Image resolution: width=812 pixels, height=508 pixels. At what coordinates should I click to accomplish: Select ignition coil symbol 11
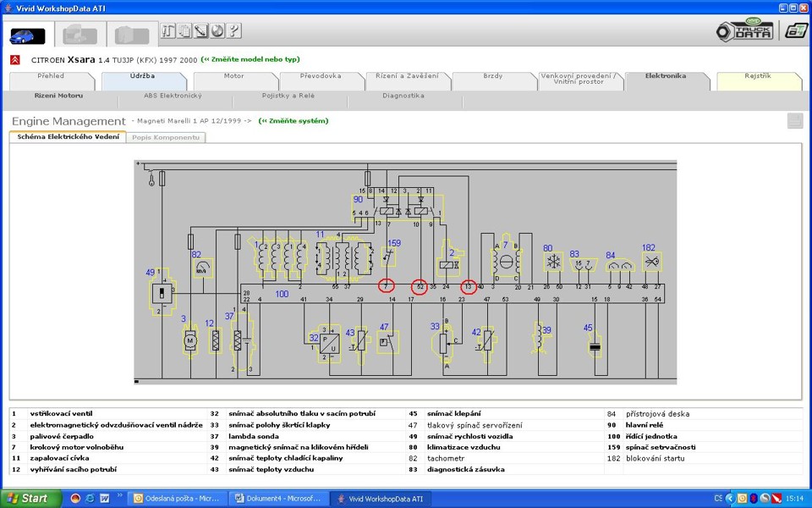point(344,257)
